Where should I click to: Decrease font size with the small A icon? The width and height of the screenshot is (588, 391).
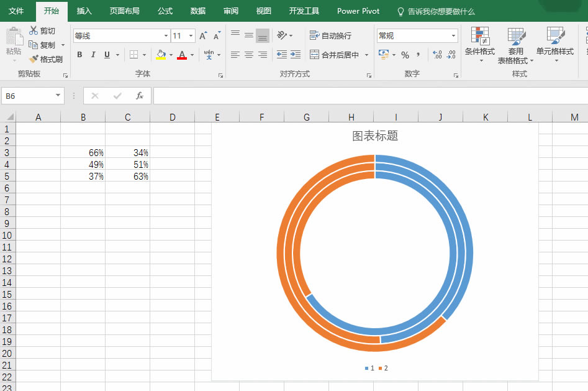[217, 35]
